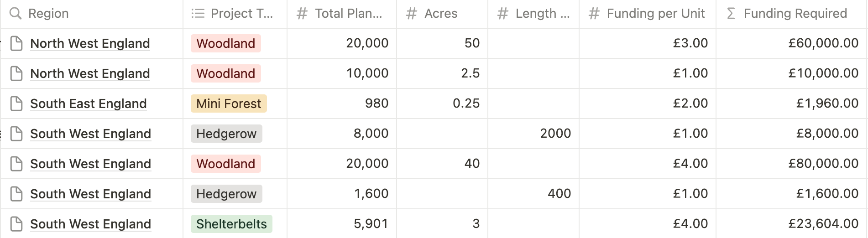
Task: Click the hash icon beside Funding per Unit
Action: coord(594,14)
